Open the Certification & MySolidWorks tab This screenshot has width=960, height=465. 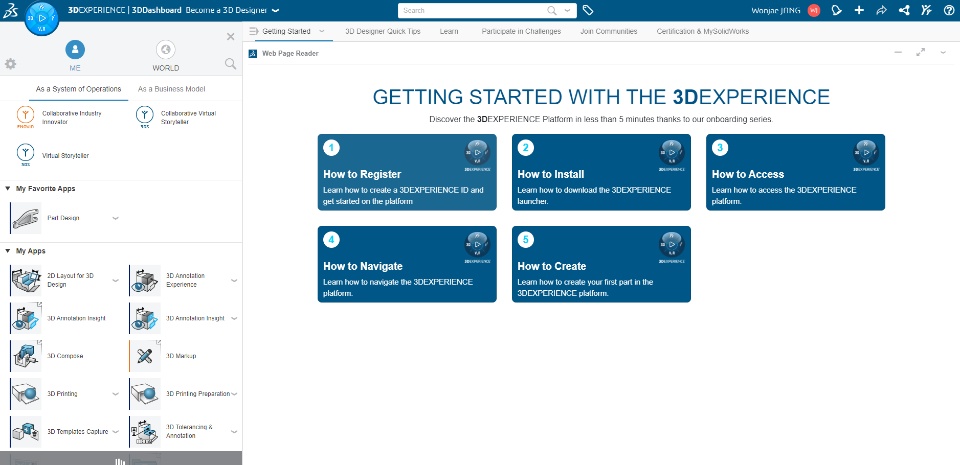702,31
